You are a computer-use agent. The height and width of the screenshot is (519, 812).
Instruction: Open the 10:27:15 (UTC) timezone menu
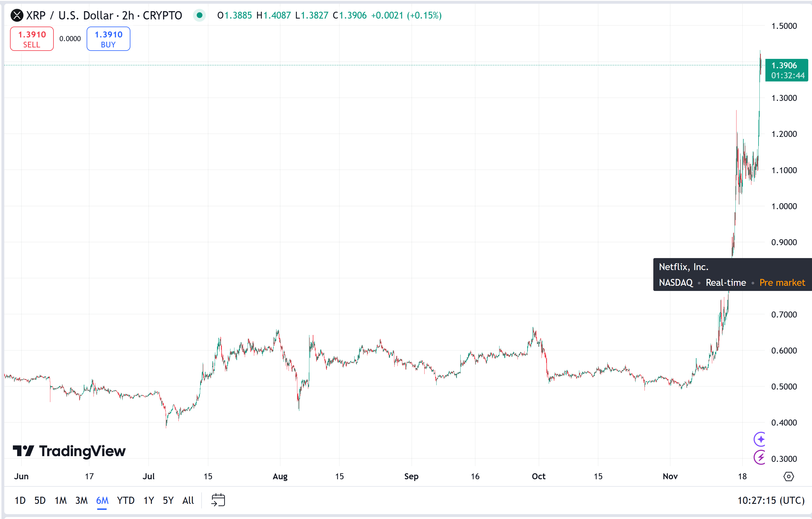click(x=771, y=500)
